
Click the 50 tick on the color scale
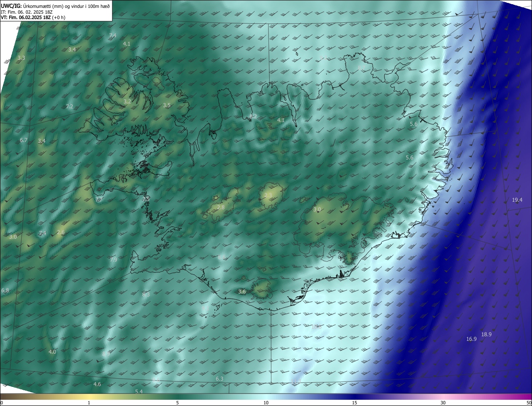tap(529, 403)
